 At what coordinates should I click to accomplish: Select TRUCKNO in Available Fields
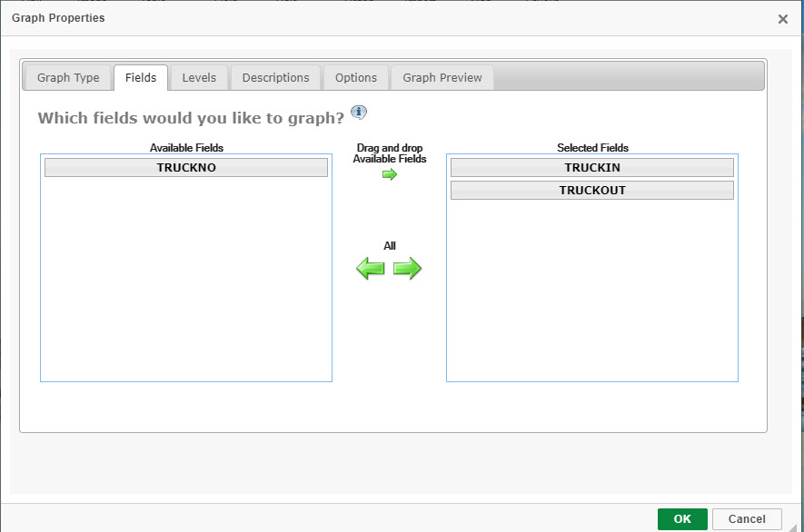(186, 168)
